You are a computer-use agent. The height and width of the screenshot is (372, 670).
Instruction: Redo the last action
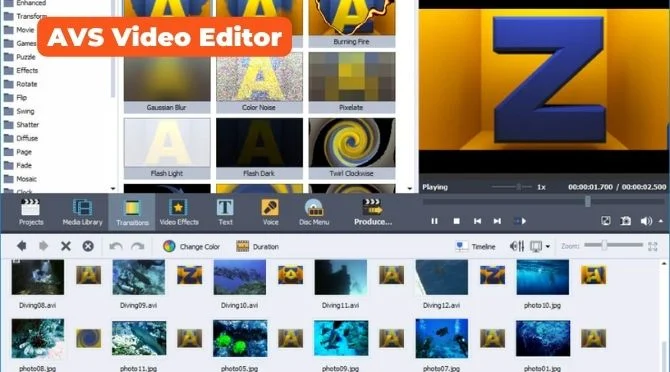click(137, 246)
